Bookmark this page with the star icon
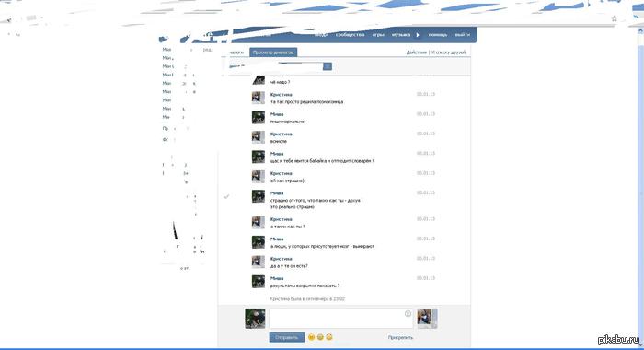The height and width of the screenshot is (350, 644). pos(614,18)
